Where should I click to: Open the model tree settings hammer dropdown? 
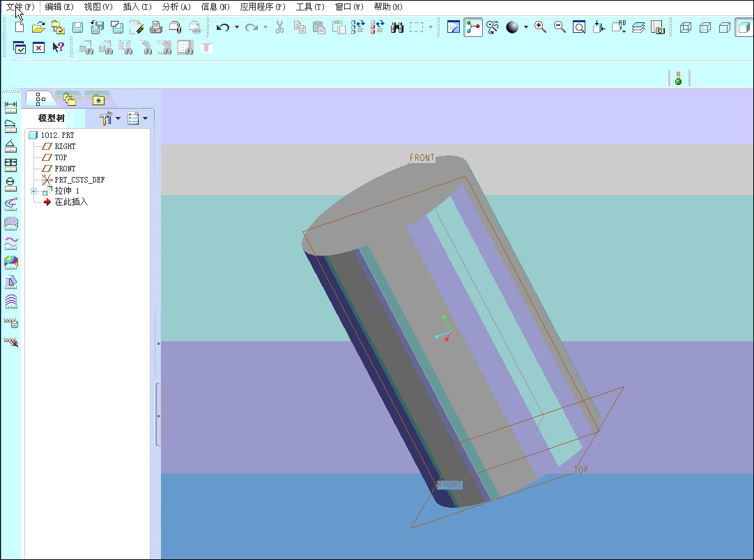pyautogui.click(x=110, y=118)
